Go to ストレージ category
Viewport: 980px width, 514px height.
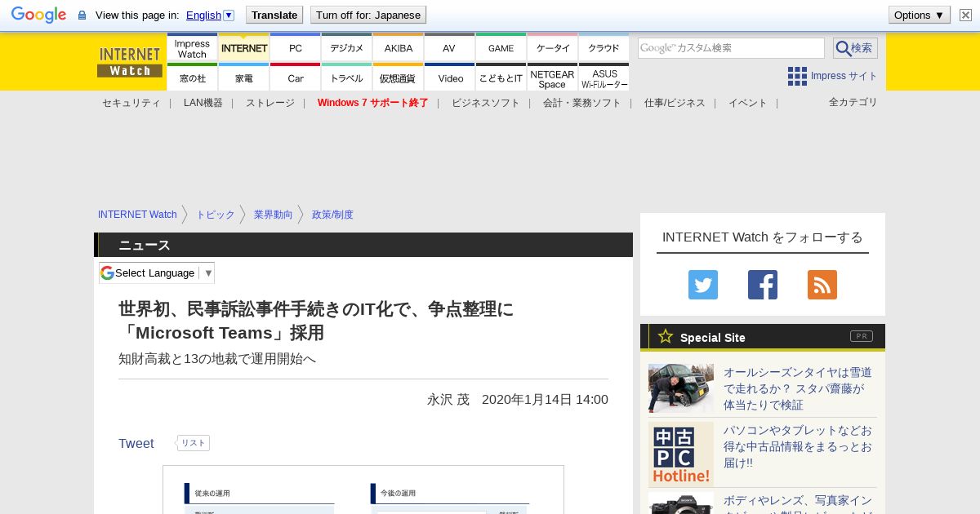click(270, 103)
